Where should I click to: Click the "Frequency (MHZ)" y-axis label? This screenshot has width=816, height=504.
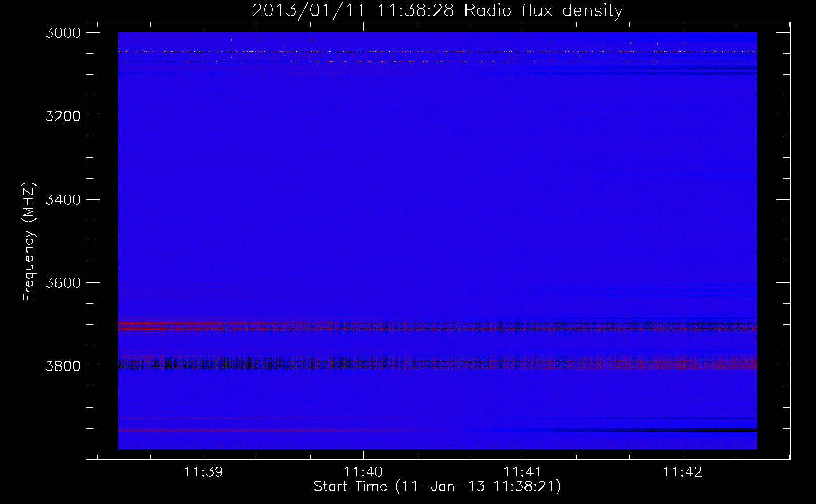pos(29,242)
